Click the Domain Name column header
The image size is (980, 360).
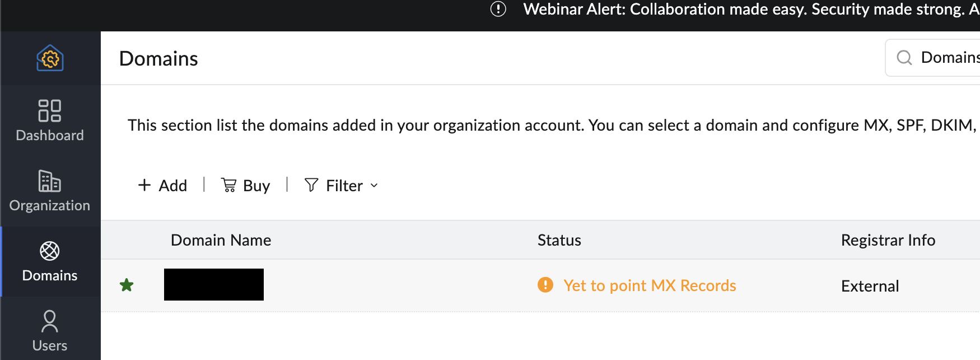pos(221,240)
